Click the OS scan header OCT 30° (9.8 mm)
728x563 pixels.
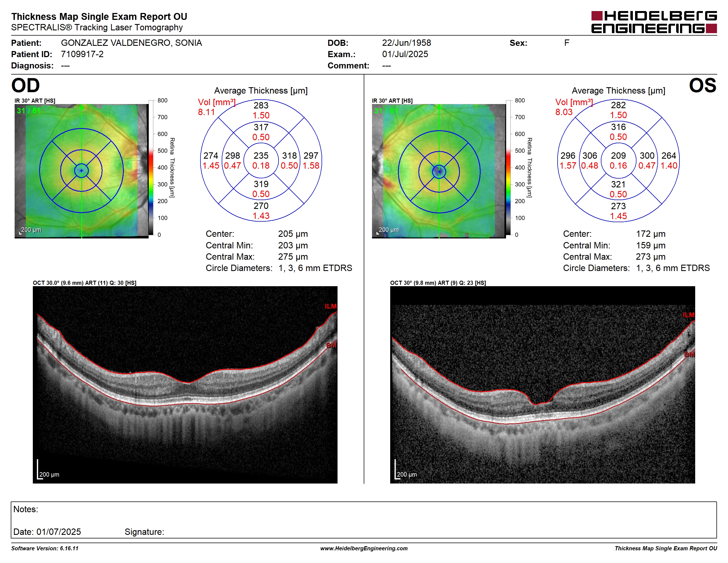[x=438, y=283]
